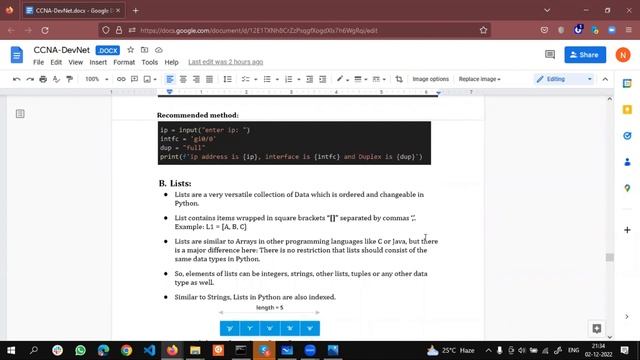Open Tasks in the side panel
The height and width of the screenshot is (360, 640).
coord(627,136)
